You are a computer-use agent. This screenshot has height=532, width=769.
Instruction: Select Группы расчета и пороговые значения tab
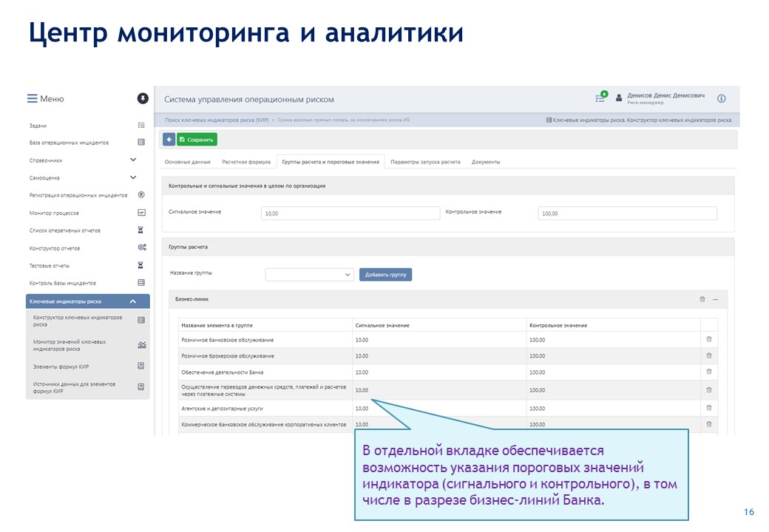tap(331, 162)
